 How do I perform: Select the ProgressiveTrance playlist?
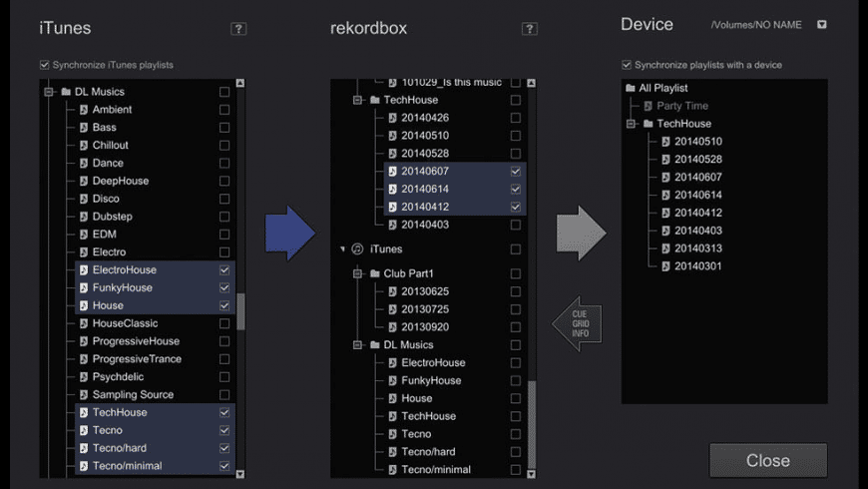point(155,359)
